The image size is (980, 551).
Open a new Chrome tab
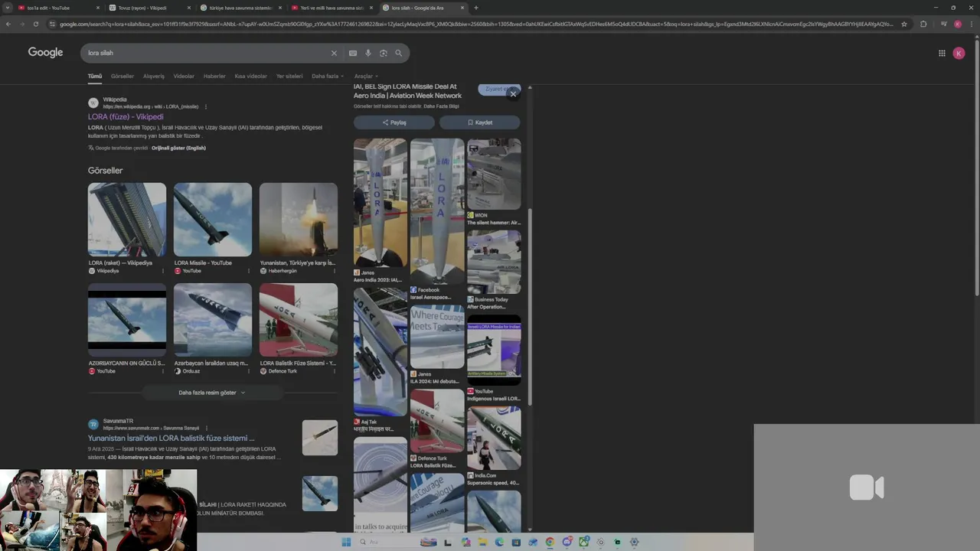tap(476, 8)
